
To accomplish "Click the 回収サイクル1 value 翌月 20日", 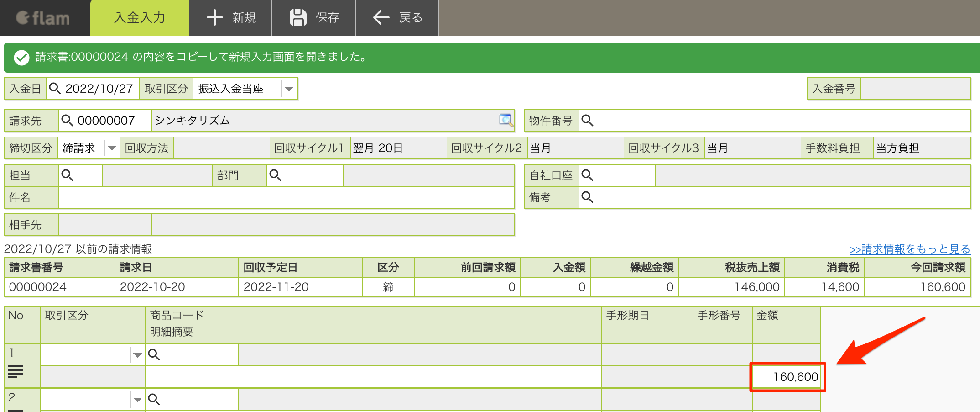I will 378,148.
